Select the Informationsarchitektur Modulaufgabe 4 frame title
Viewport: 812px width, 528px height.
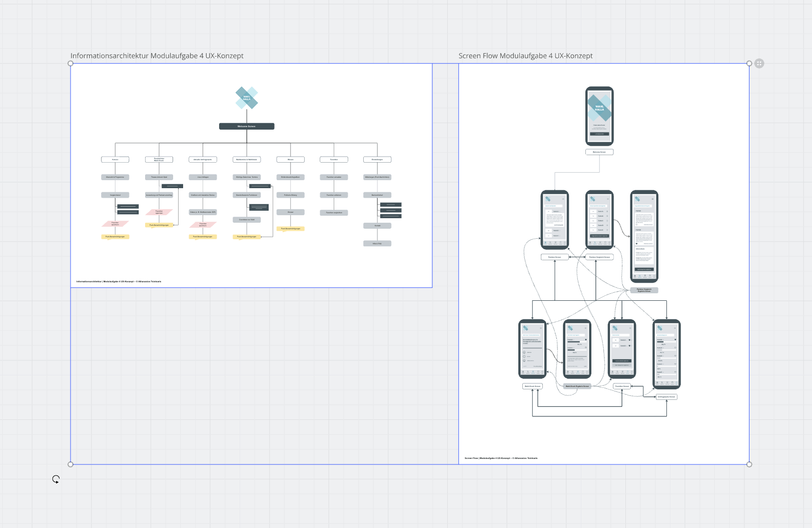click(x=157, y=56)
